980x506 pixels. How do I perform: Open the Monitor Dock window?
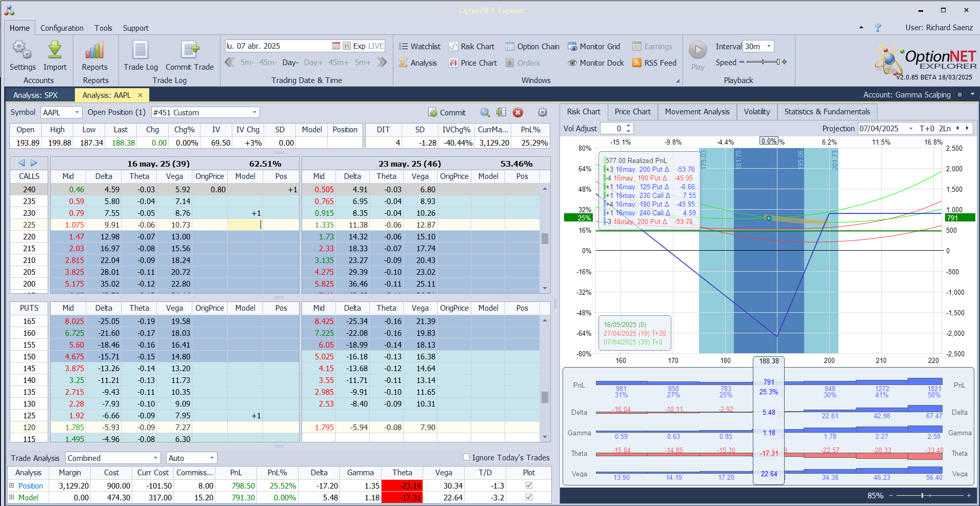[596, 63]
